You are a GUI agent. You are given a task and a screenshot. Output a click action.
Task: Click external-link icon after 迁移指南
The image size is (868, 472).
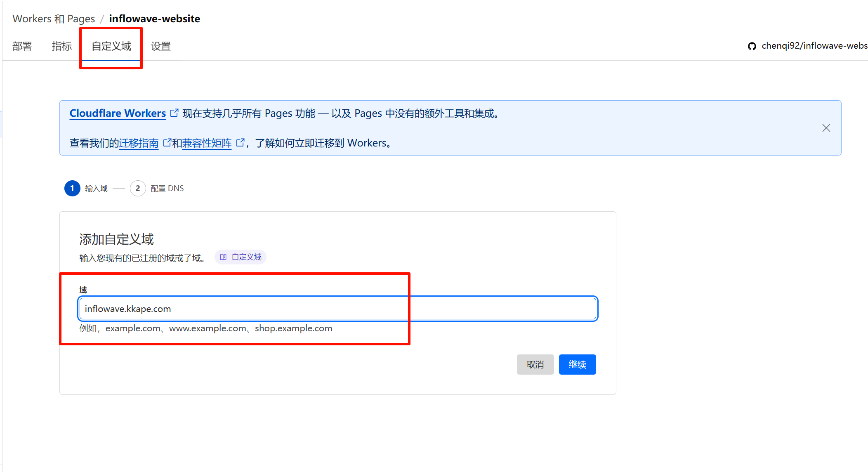(167, 143)
